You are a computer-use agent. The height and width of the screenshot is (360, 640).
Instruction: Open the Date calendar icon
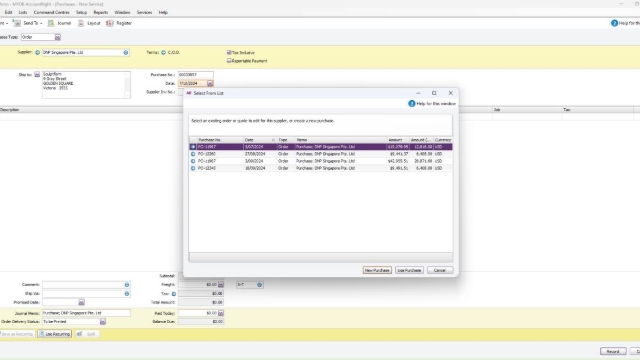(x=210, y=83)
